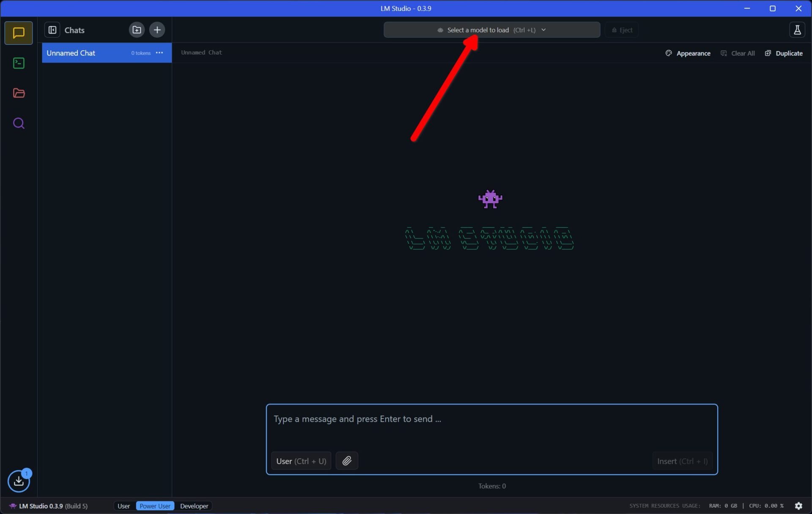Open app settings gear icon

tap(798, 506)
